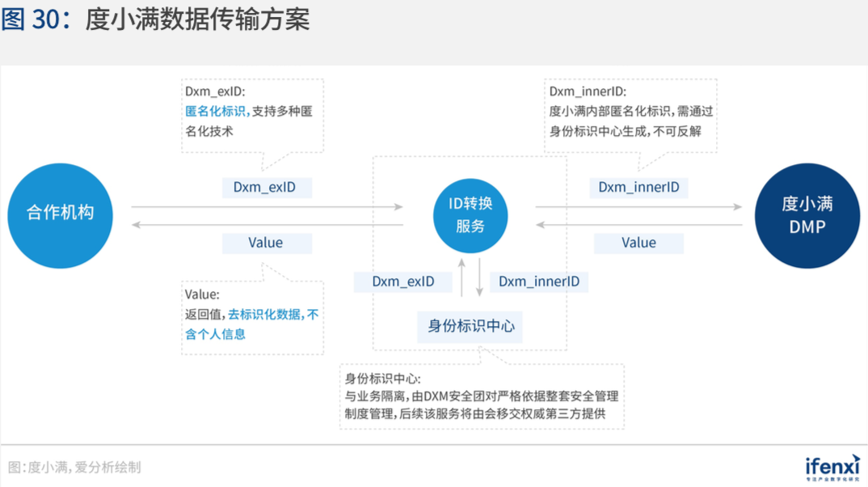This screenshot has height=487, width=868.
Task: Click the '身份标识中心:' callout heading
Action: point(382,379)
